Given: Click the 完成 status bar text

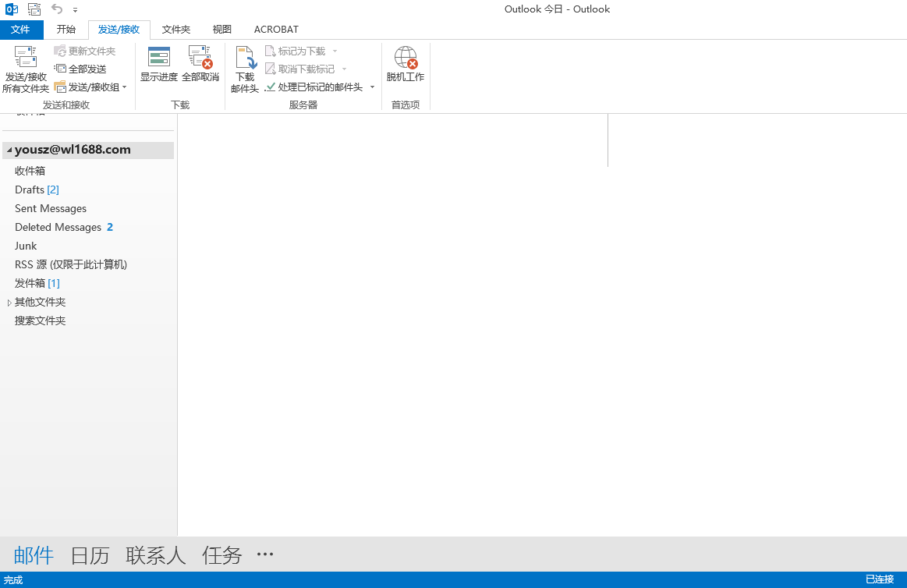Looking at the screenshot, I should click(13, 580).
